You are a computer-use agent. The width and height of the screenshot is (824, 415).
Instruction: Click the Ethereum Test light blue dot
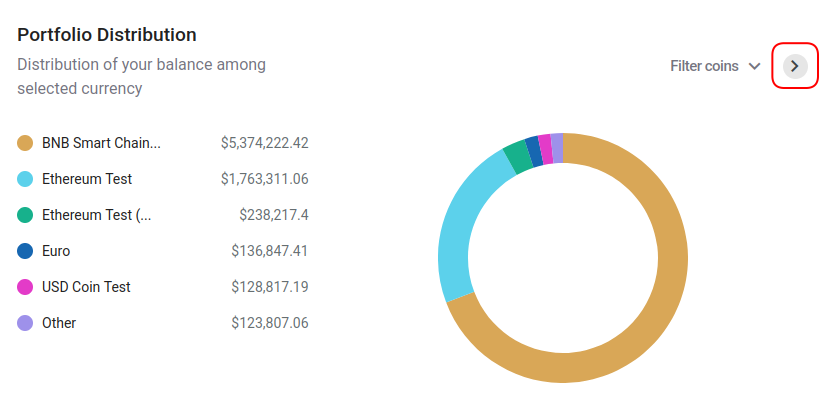pyautogui.click(x=26, y=179)
